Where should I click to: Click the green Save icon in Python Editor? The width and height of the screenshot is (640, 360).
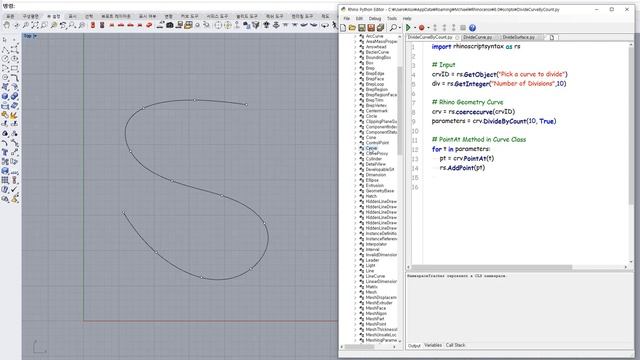[x=362, y=28]
